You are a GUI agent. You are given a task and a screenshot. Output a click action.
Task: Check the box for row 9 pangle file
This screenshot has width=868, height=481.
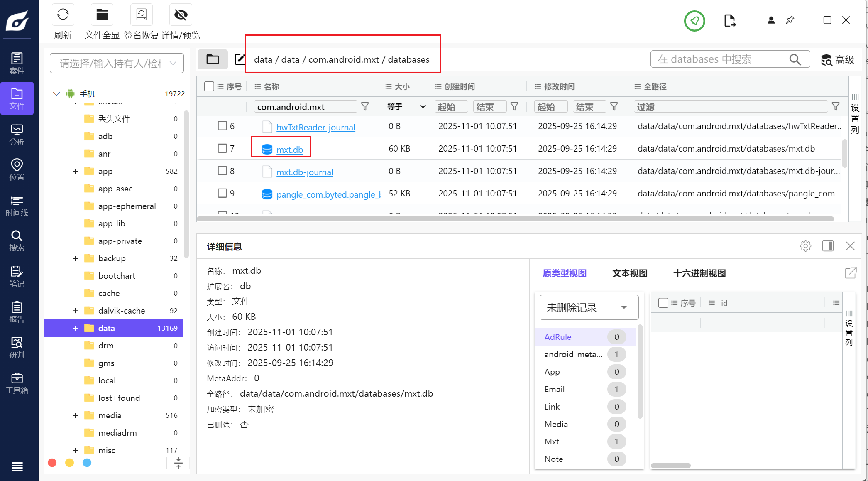(x=223, y=193)
